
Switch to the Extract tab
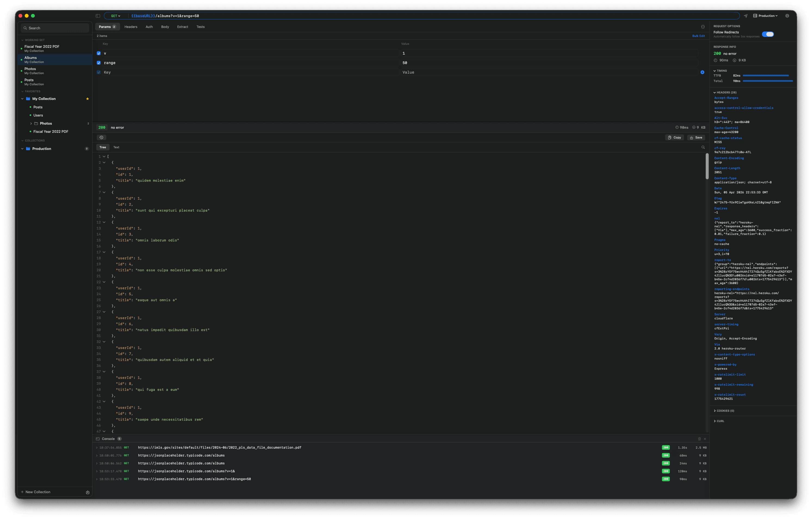pyautogui.click(x=182, y=27)
